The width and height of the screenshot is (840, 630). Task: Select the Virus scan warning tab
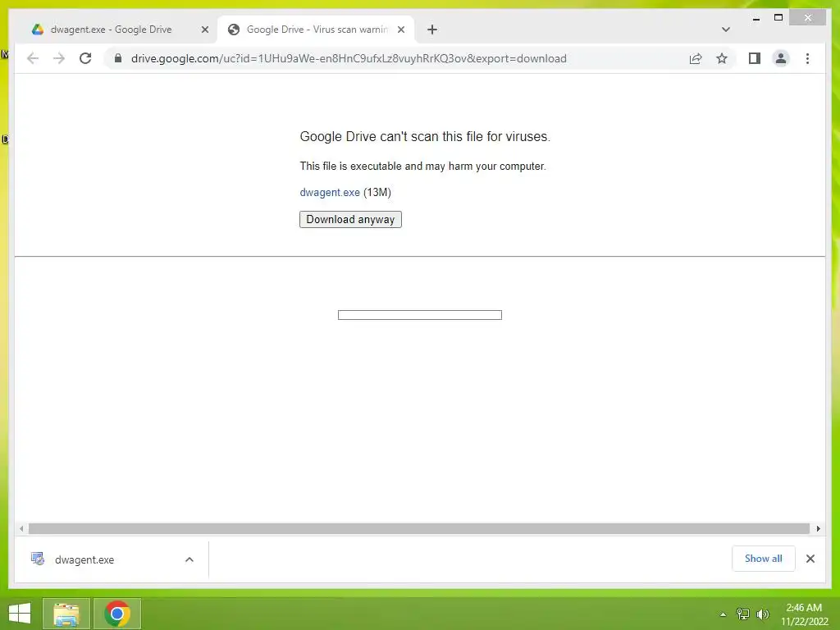click(317, 30)
